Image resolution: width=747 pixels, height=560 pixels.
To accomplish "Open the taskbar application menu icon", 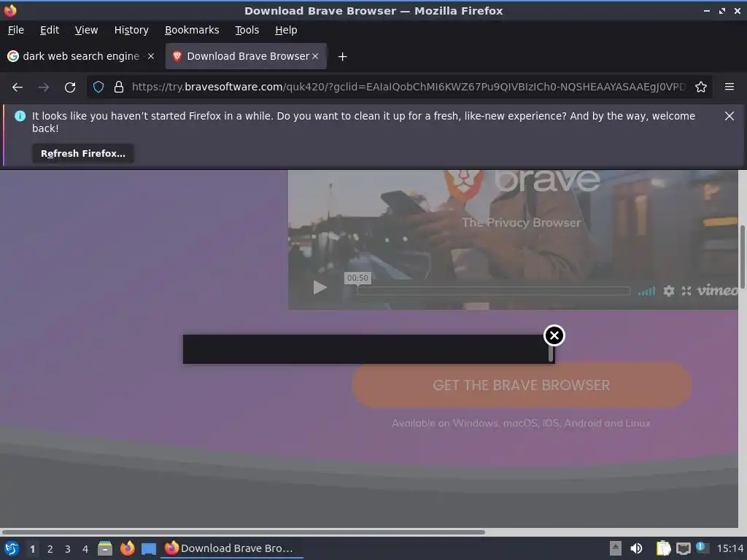I will pos(12,548).
